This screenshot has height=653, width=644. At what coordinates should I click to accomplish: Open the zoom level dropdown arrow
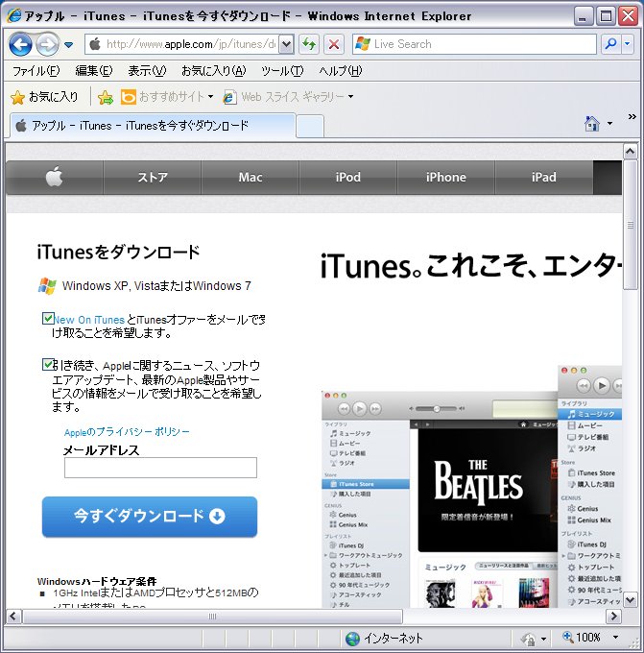point(616,638)
